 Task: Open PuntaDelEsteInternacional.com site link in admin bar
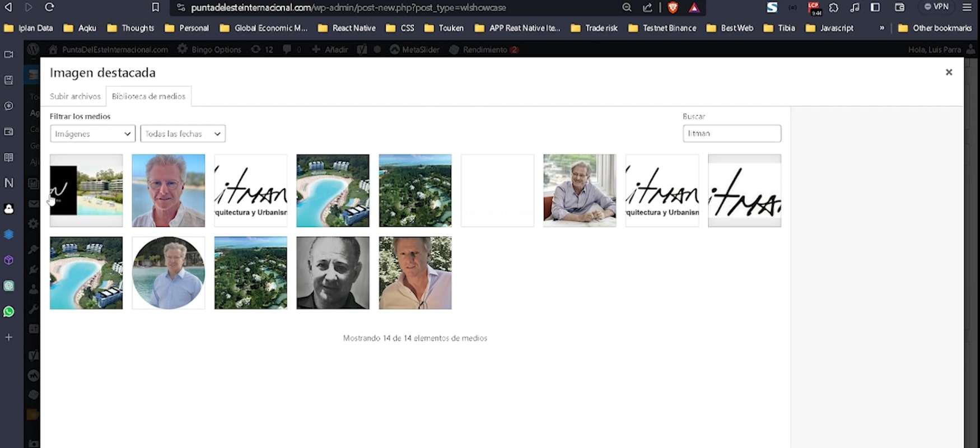(109, 49)
